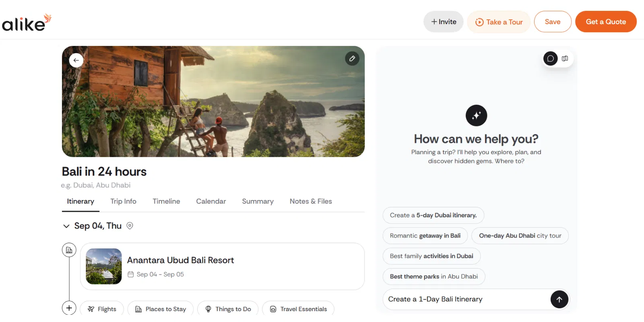Image resolution: width=644 pixels, height=322 pixels.
Task: Invite collaborators with the Invite button
Action: pos(444,22)
